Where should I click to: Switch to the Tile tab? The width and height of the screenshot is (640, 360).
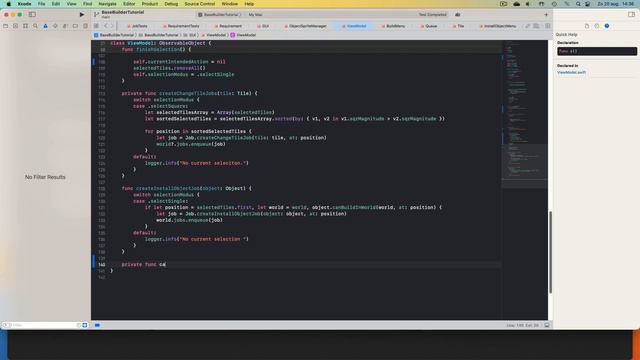click(458, 26)
